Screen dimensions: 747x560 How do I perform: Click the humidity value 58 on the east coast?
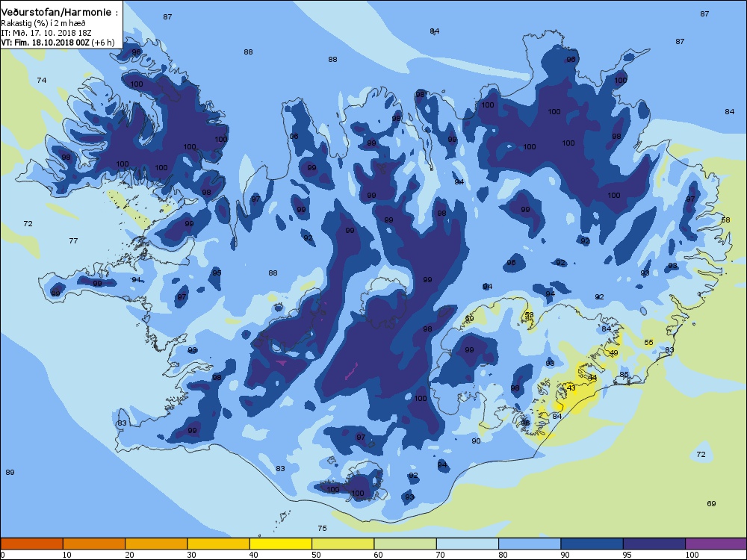[725, 220]
